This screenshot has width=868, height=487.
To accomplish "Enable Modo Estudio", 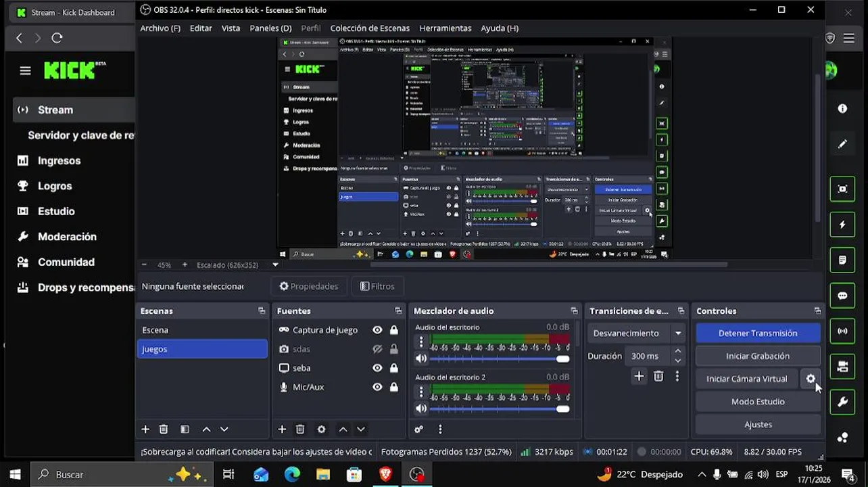I will pyautogui.click(x=758, y=402).
